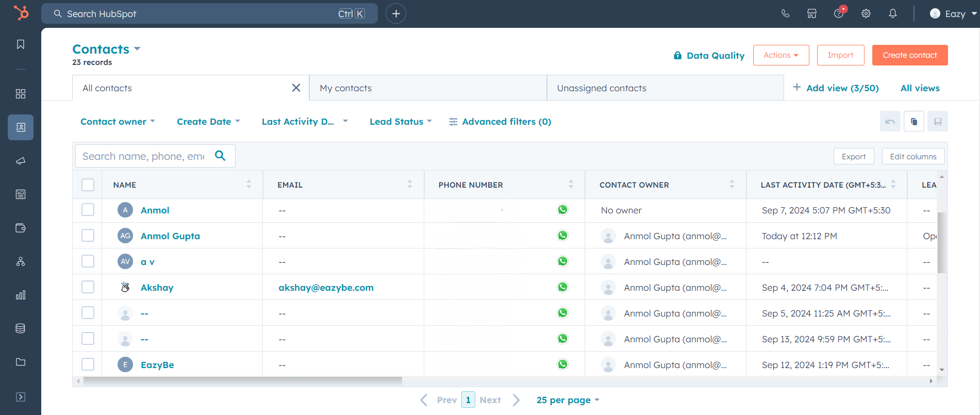
Task: Click the Import button
Action: point(840,55)
